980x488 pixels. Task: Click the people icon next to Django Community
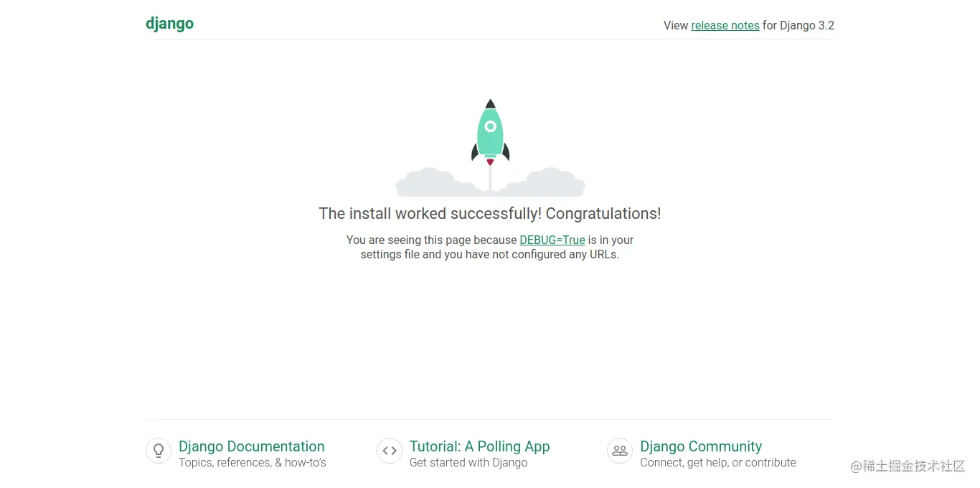619,451
